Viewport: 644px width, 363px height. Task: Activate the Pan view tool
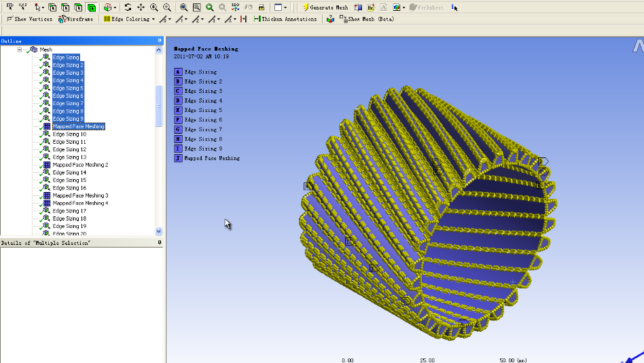coord(141,7)
